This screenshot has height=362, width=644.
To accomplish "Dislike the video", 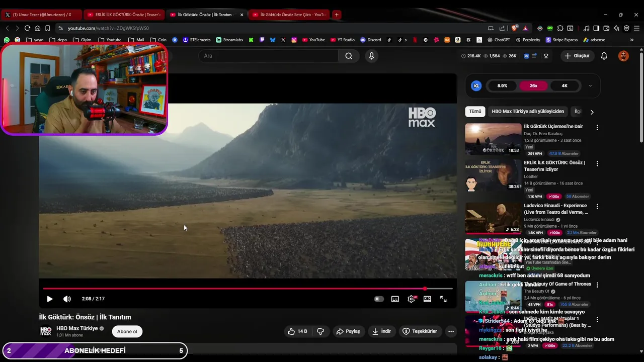I will [x=320, y=331].
